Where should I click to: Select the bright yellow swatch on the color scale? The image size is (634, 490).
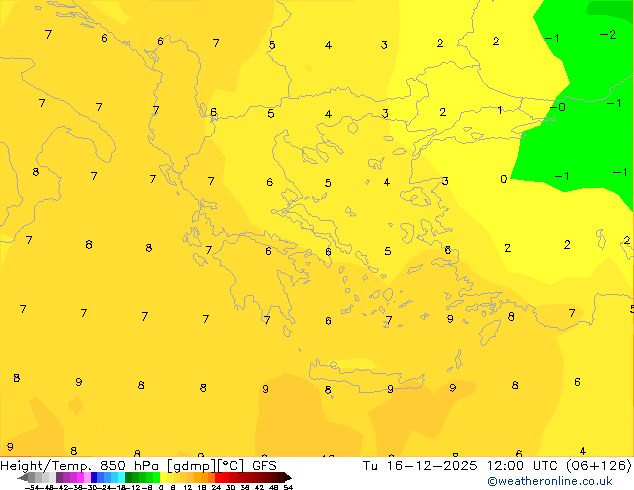(x=163, y=478)
